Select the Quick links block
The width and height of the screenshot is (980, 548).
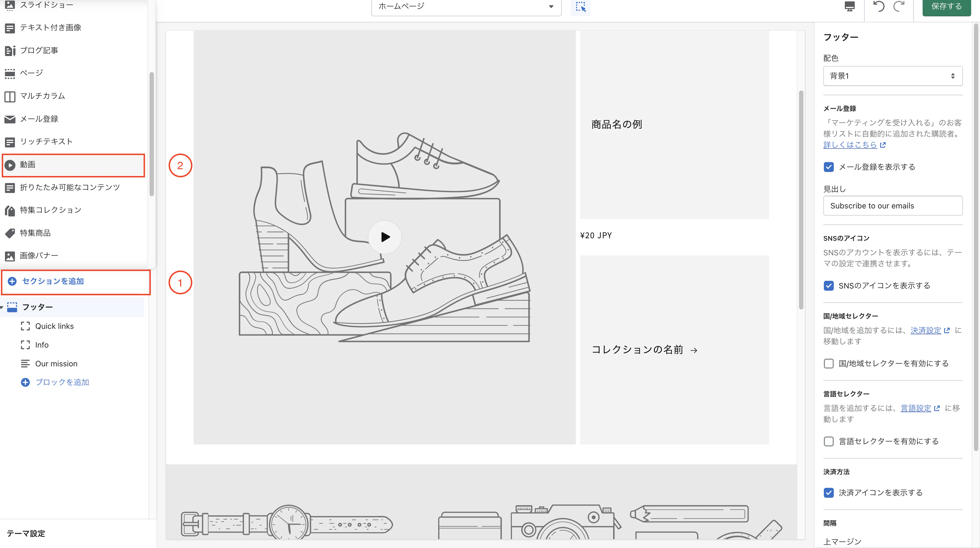(x=54, y=326)
